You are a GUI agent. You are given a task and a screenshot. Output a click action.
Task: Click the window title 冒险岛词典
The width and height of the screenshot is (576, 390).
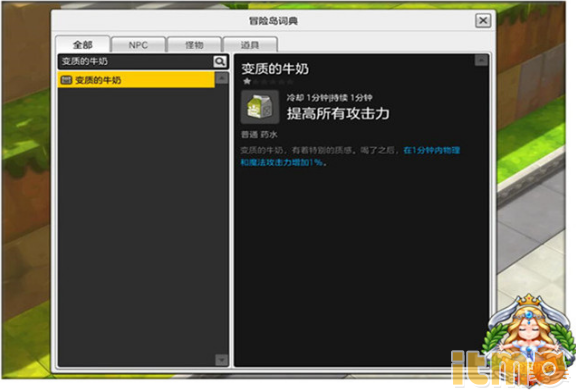[x=273, y=21]
